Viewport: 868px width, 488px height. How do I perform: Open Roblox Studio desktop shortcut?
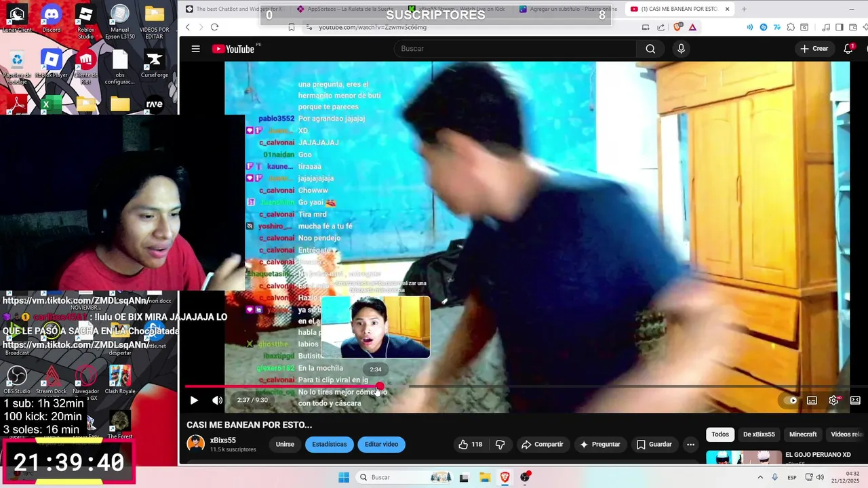(85, 22)
